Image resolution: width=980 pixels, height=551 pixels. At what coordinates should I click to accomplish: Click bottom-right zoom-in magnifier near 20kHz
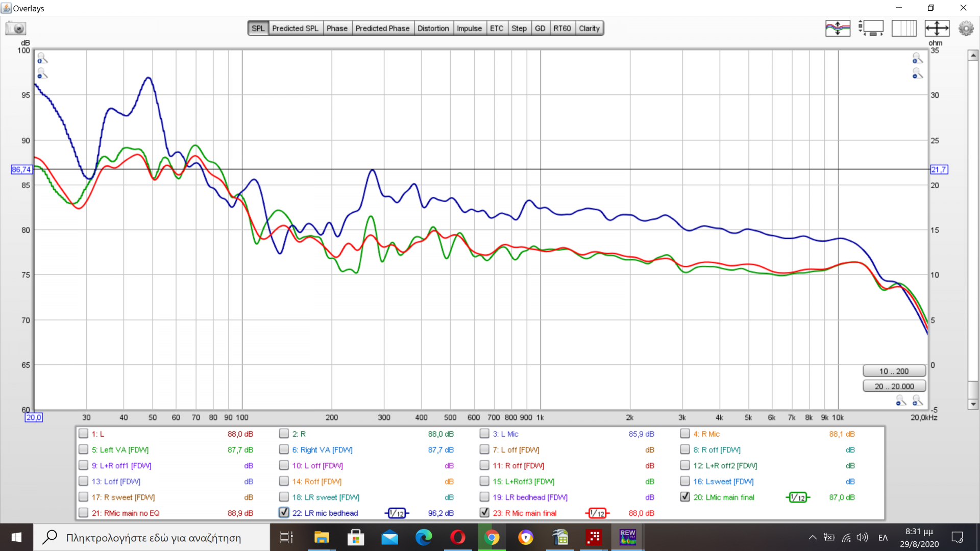(917, 401)
